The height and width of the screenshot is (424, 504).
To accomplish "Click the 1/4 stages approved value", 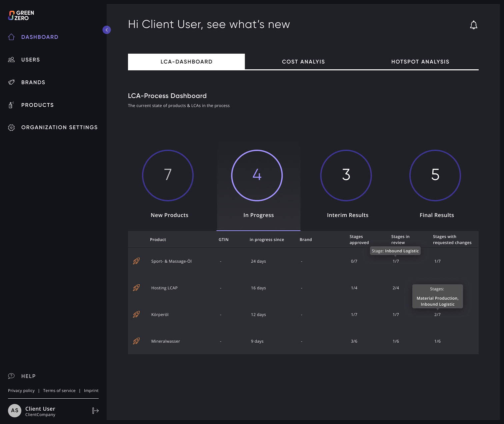I will coord(354,288).
